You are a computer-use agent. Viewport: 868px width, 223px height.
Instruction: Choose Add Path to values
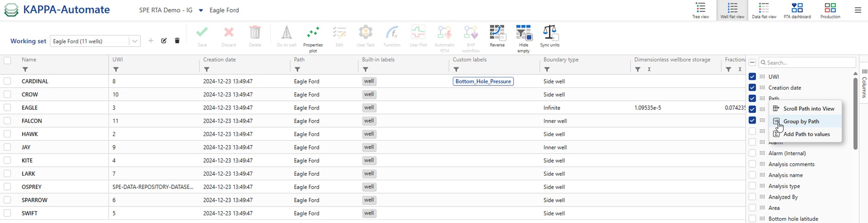[x=805, y=134]
